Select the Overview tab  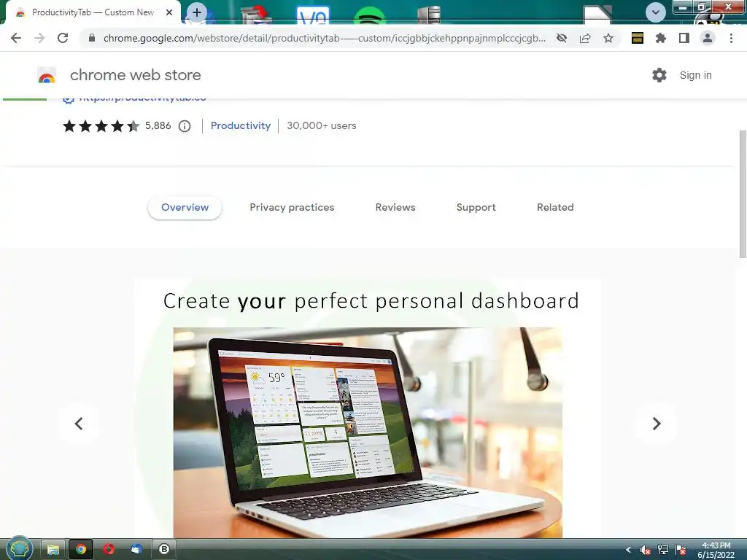[185, 208]
